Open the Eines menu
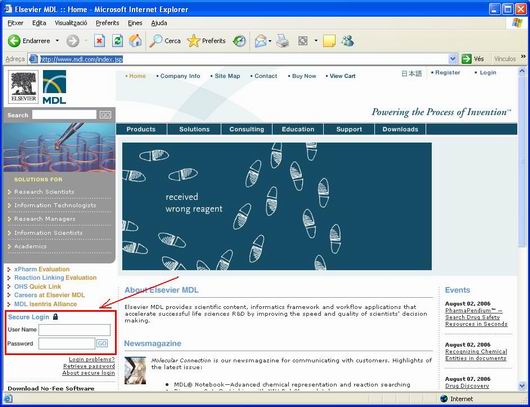The height and width of the screenshot is (407, 530). pos(135,23)
